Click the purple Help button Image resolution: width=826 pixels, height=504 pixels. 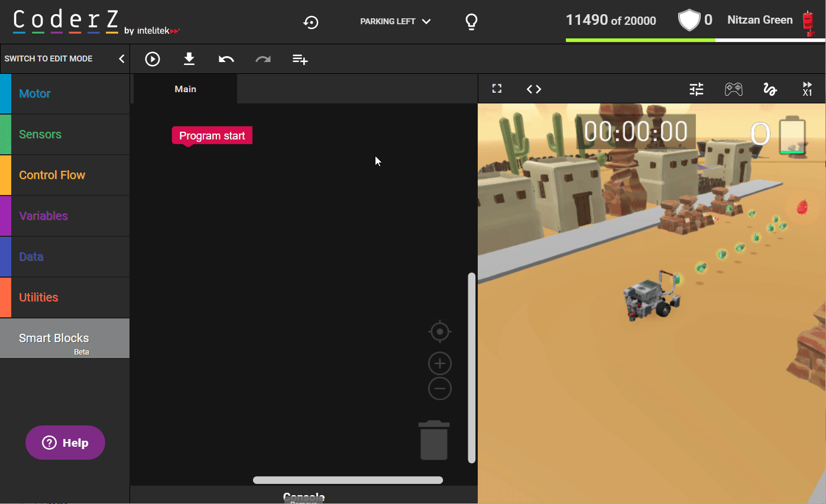[x=65, y=443]
